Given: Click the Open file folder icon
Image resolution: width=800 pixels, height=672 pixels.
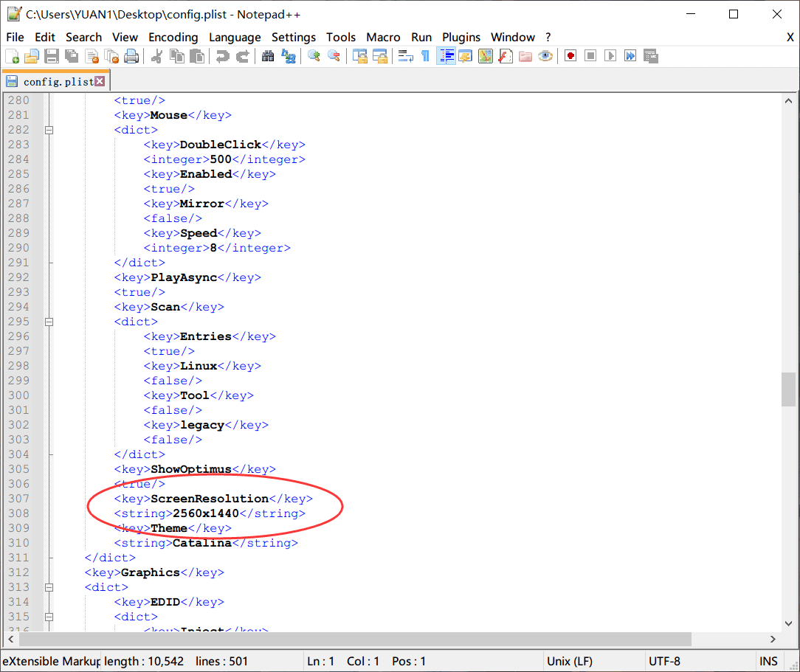Looking at the screenshot, I should click(32, 56).
